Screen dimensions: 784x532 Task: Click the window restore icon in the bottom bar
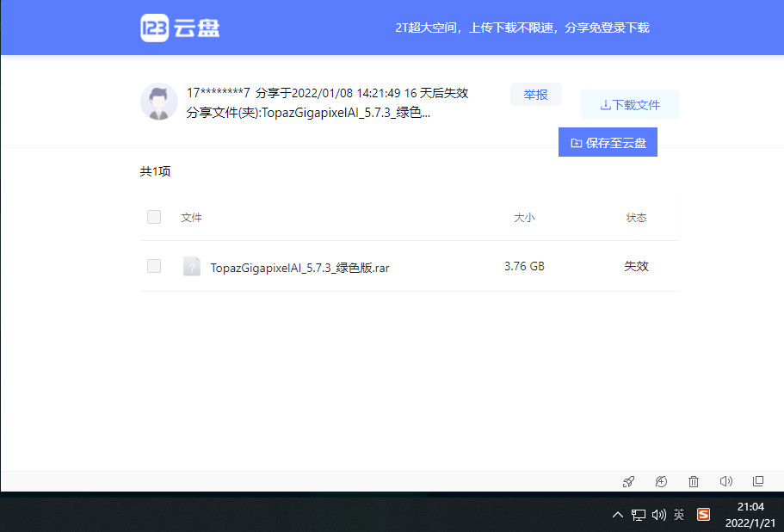point(758,481)
